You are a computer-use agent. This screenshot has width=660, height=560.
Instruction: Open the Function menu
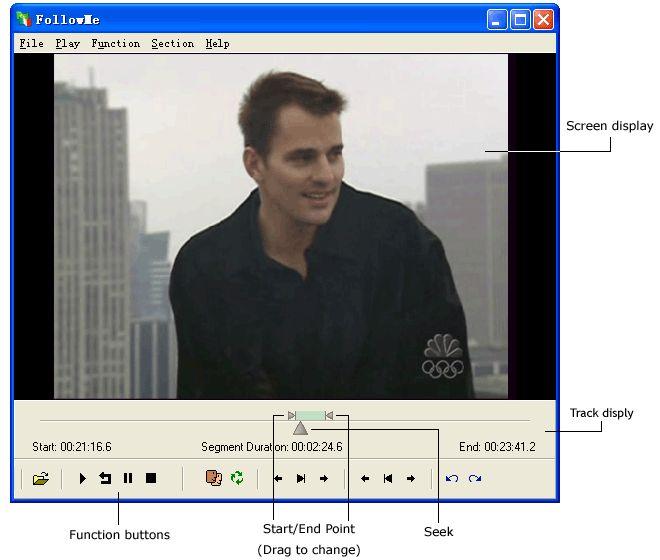click(x=115, y=44)
